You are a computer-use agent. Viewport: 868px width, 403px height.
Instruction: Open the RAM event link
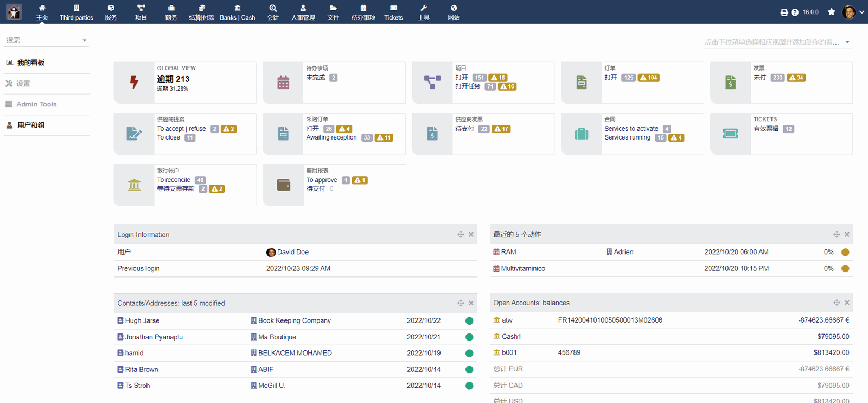pos(505,252)
